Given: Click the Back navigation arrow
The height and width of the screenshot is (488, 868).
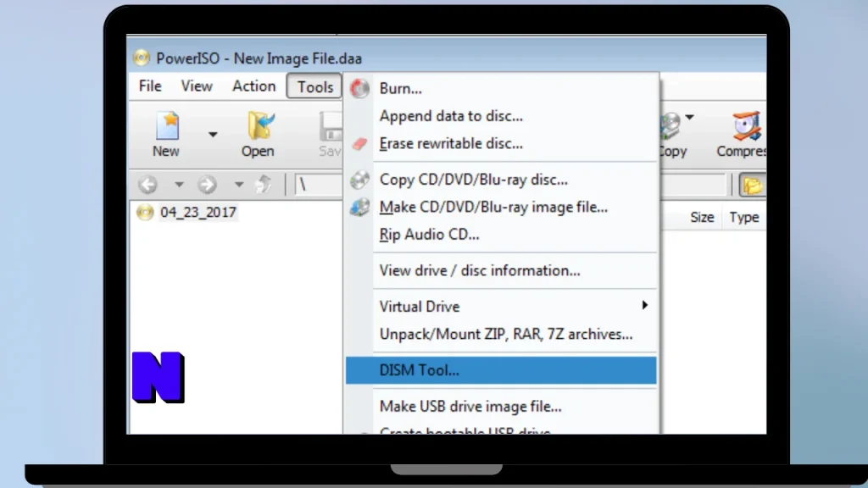Looking at the screenshot, I should pos(147,184).
